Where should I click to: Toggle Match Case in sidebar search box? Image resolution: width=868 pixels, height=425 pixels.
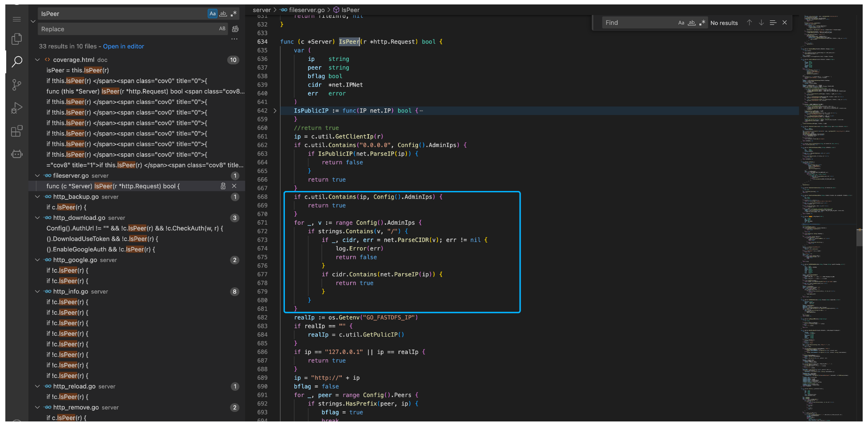(x=213, y=14)
